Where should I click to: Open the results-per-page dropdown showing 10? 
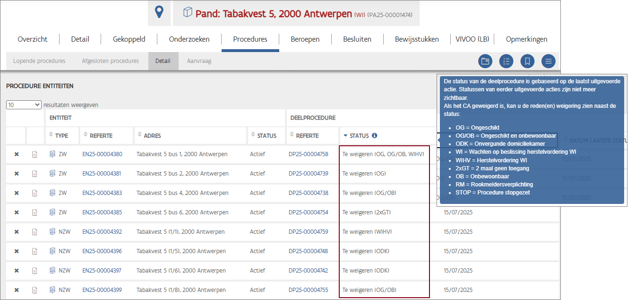click(x=24, y=105)
